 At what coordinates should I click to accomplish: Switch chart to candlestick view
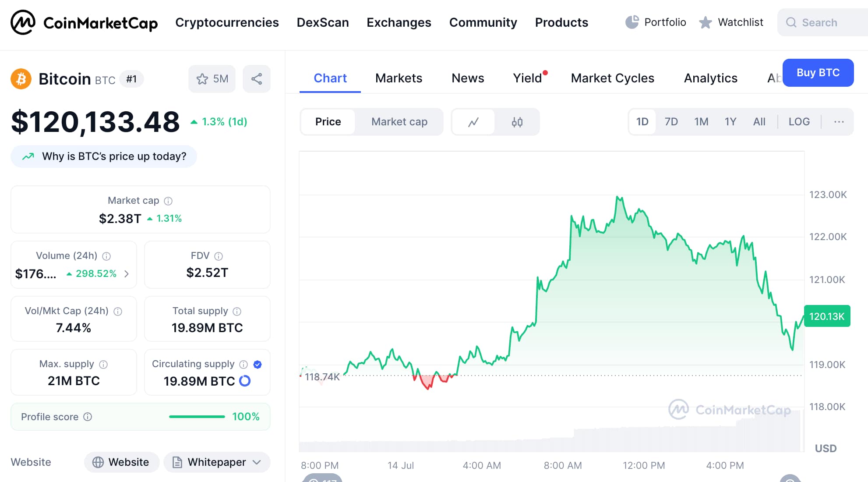517,122
